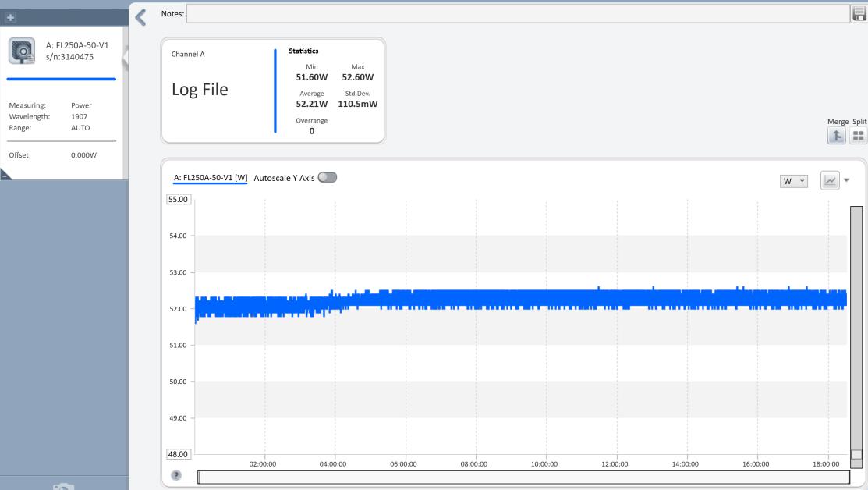Viewport: 868px width, 490px height.
Task: Click the back arrow chevron icon
Action: click(140, 17)
